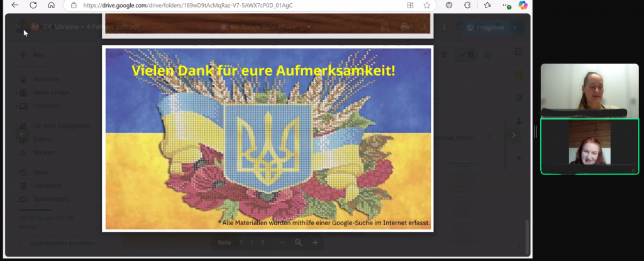Open Zuletzt in Drive sidebar
The height and width of the screenshot is (261, 644).
pyautogui.click(x=42, y=139)
